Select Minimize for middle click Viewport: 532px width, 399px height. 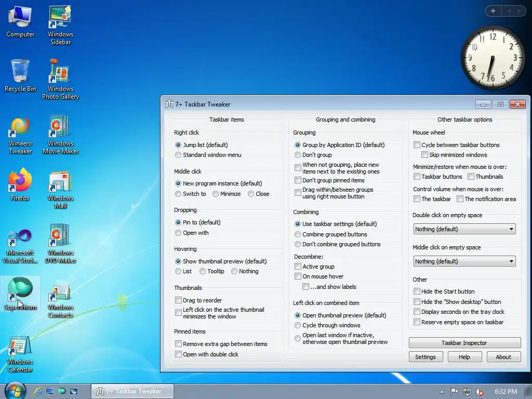point(227,194)
